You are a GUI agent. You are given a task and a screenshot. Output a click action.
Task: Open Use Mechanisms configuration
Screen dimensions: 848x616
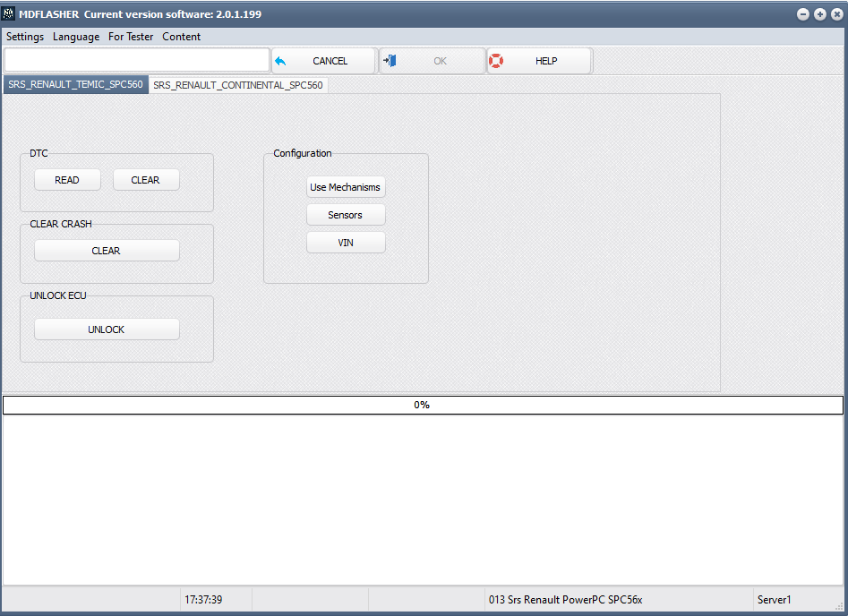click(x=346, y=187)
